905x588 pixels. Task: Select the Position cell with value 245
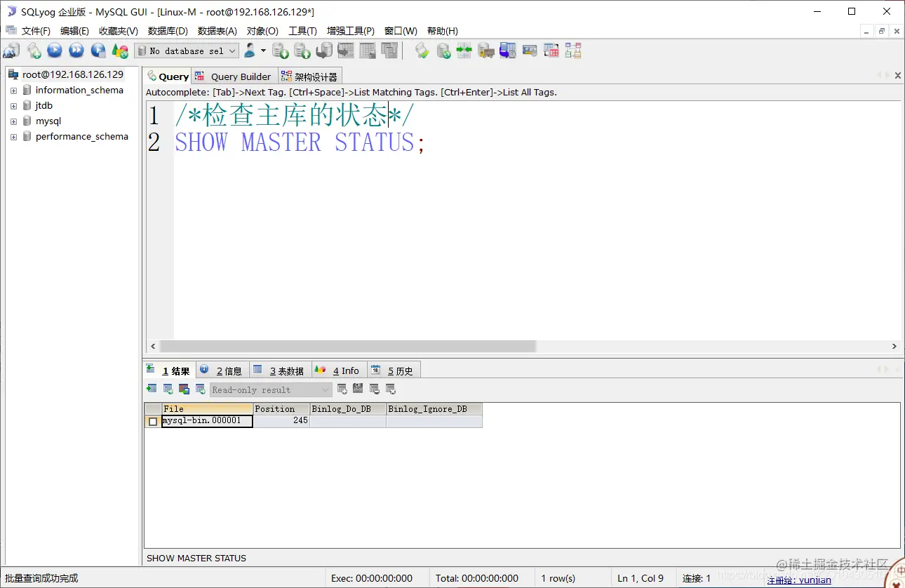[x=281, y=421]
